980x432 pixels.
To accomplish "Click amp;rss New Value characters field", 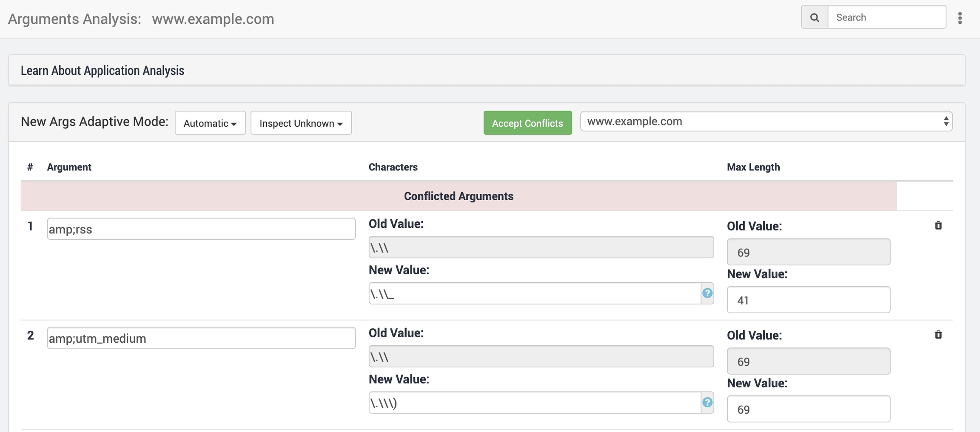I will click(534, 293).
